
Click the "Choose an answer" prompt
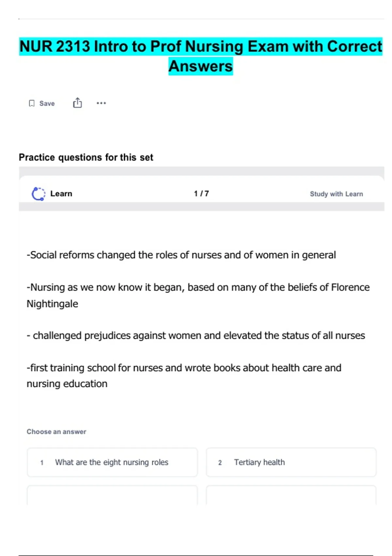pos(57,432)
